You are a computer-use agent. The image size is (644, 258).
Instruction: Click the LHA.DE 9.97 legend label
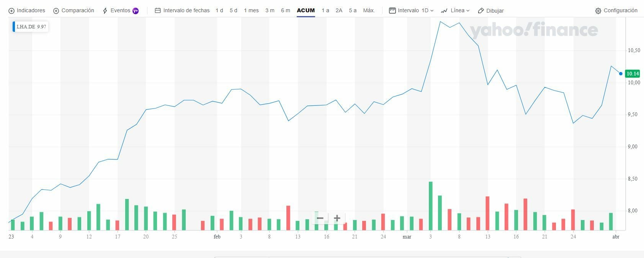click(31, 27)
